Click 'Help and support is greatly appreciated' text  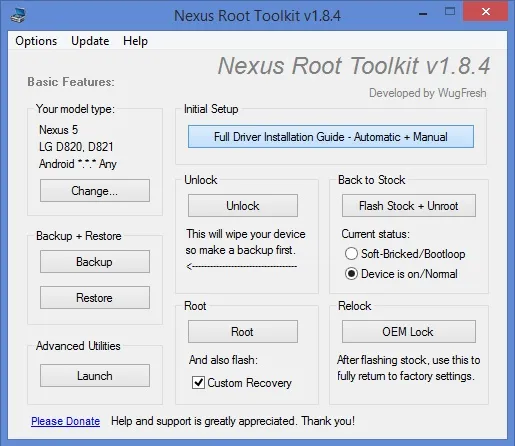click(x=203, y=421)
